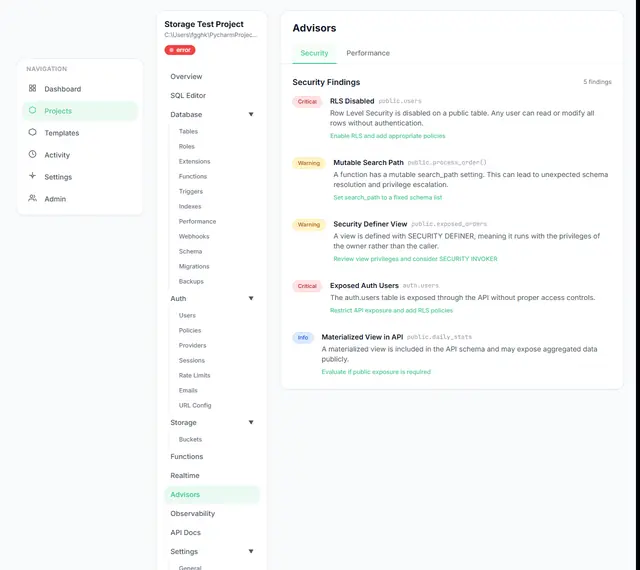Open Buckets under Storage
Viewport: 640px width, 570px height.
190,440
